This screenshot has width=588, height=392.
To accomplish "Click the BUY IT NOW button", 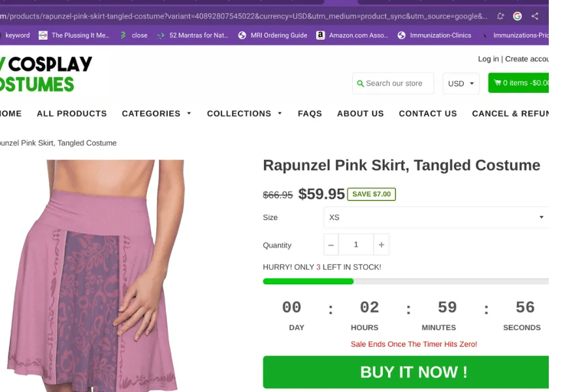I will (414, 371).
